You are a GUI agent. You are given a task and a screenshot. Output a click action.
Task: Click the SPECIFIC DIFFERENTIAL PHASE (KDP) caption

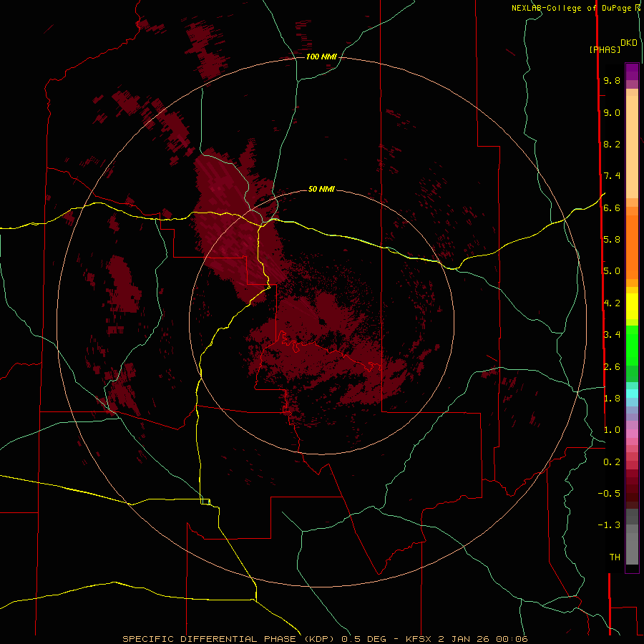228,639
